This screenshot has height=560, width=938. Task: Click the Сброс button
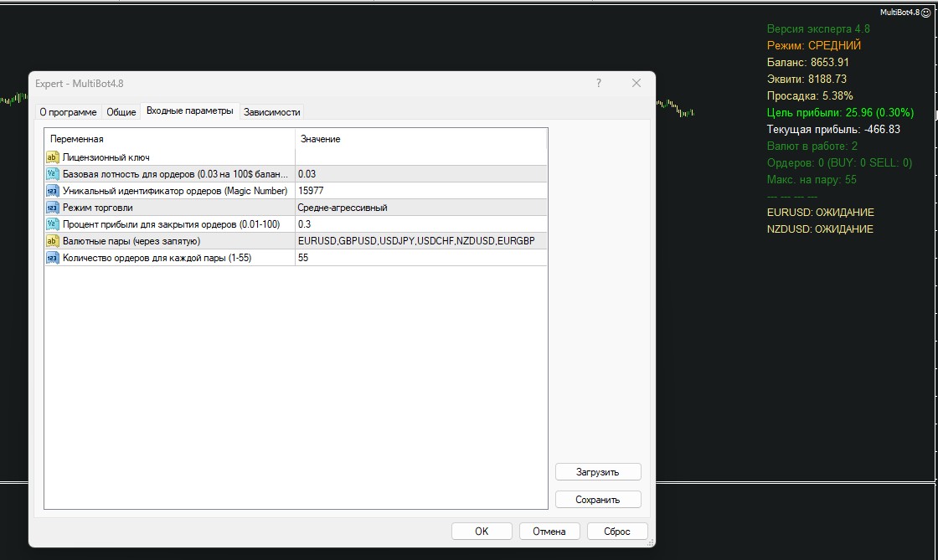[616, 532]
